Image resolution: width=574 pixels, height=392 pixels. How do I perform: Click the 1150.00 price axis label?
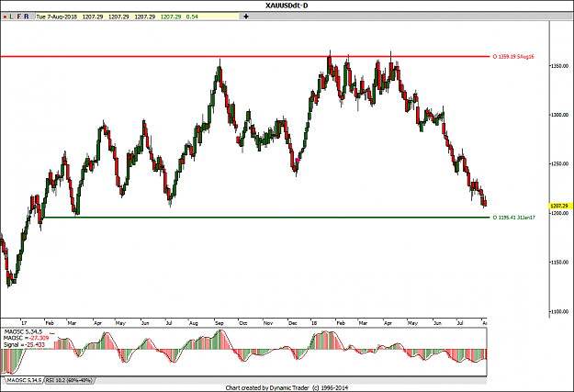[559, 262]
